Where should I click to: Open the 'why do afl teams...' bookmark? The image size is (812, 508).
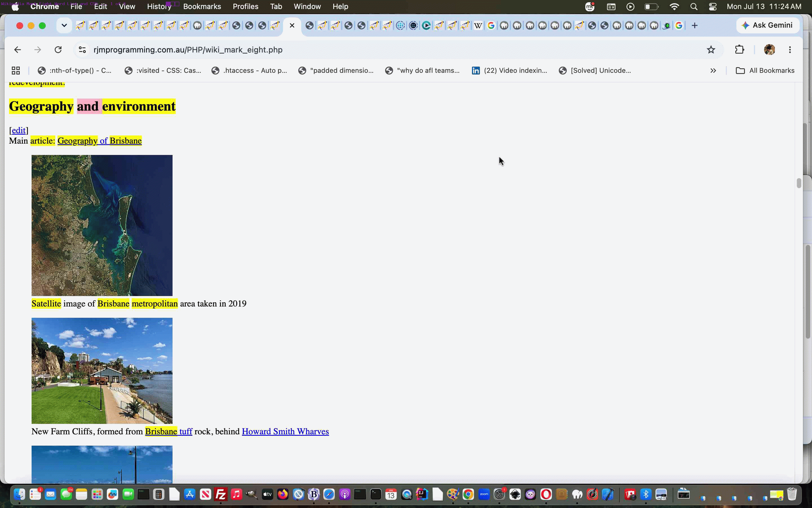tap(422, 71)
